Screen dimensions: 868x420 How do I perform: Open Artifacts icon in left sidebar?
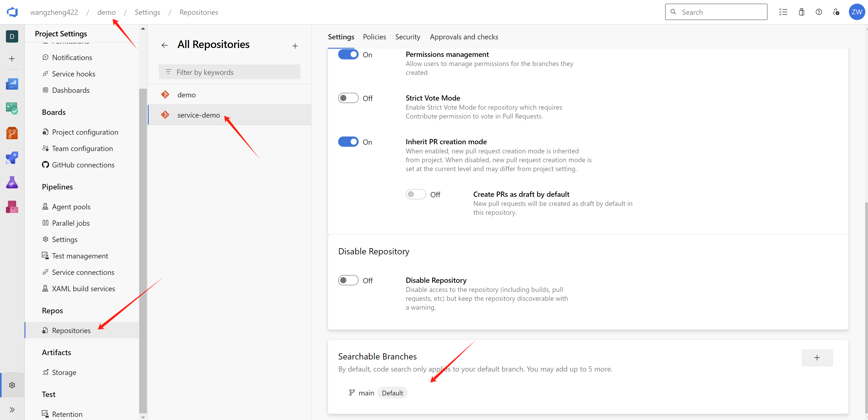(12, 207)
